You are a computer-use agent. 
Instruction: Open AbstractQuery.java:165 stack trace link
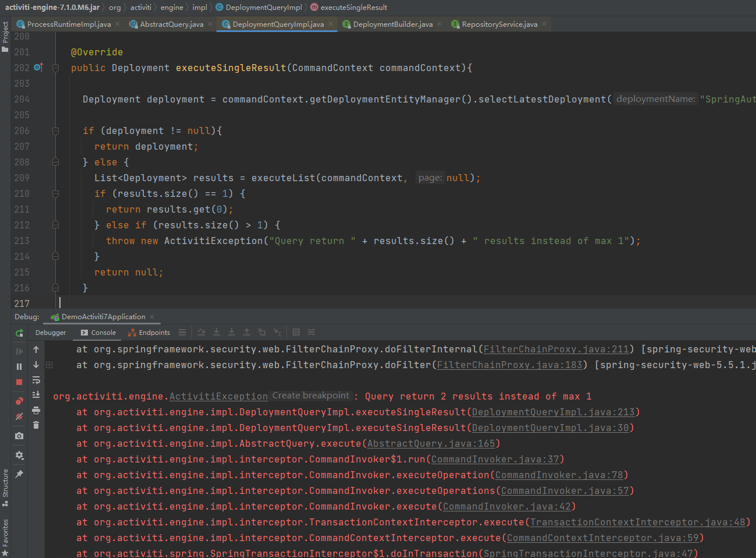click(431, 444)
